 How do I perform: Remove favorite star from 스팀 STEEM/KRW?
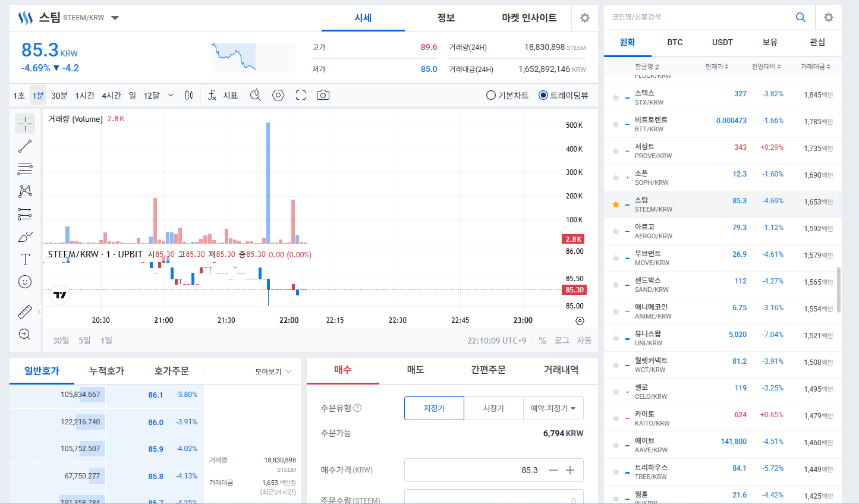click(x=616, y=204)
